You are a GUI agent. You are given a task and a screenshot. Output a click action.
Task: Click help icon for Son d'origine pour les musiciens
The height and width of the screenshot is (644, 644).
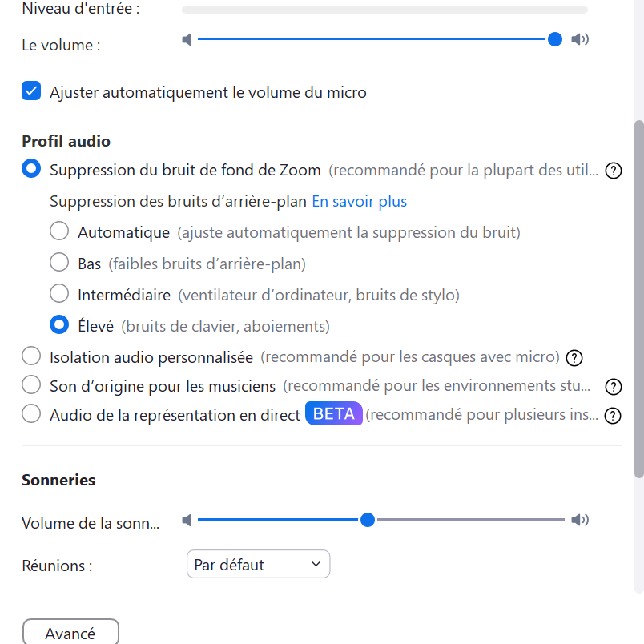614,387
